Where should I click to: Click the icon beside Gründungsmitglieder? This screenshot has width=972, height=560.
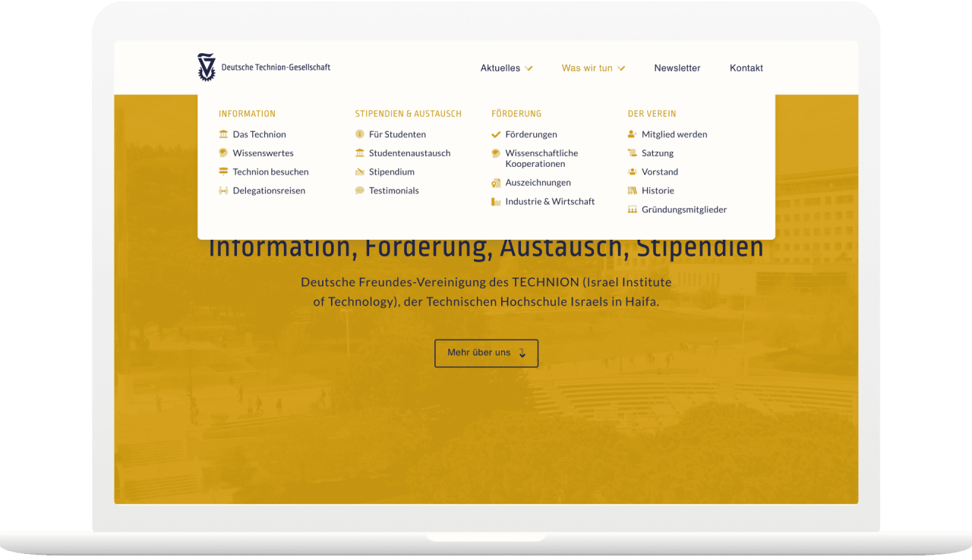tap(633, 209)
